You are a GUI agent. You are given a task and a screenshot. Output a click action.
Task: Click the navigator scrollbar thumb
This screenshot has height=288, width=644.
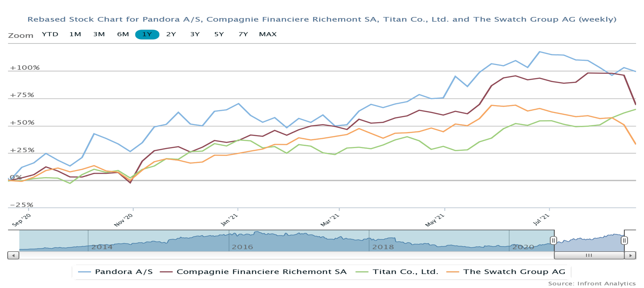tap(589, 255)
